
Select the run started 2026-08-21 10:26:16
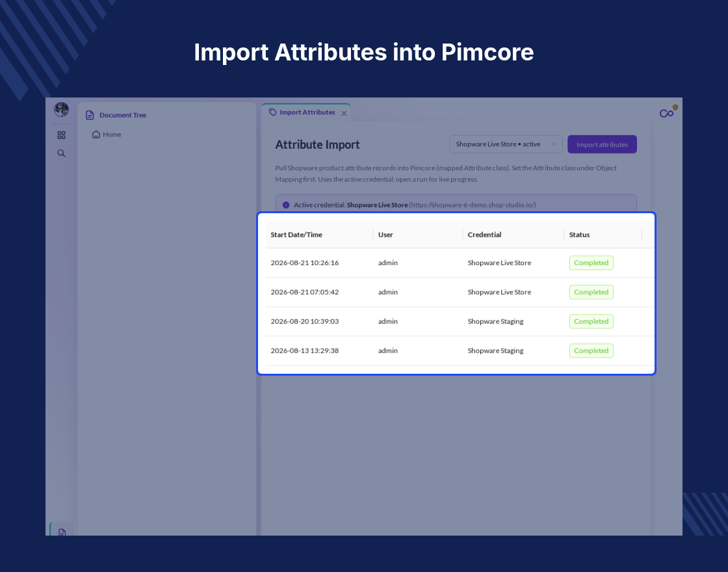(460, 263)
